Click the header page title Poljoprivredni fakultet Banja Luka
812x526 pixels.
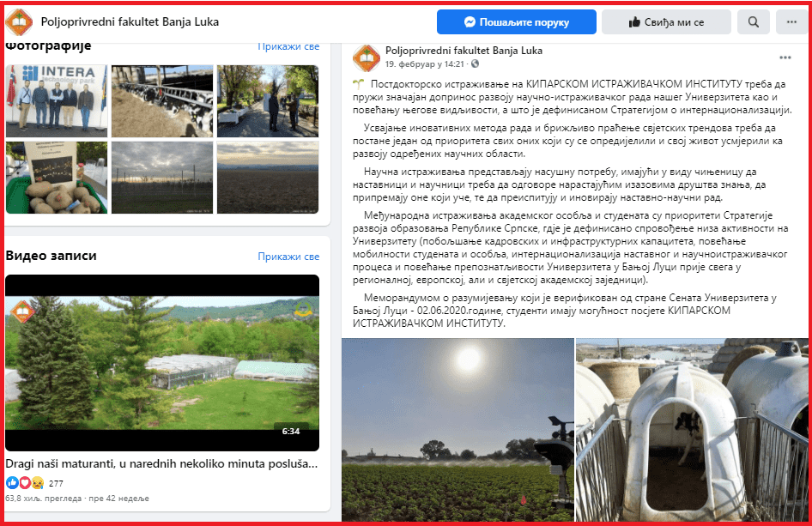pyautogui.click(x=130, y=22)
